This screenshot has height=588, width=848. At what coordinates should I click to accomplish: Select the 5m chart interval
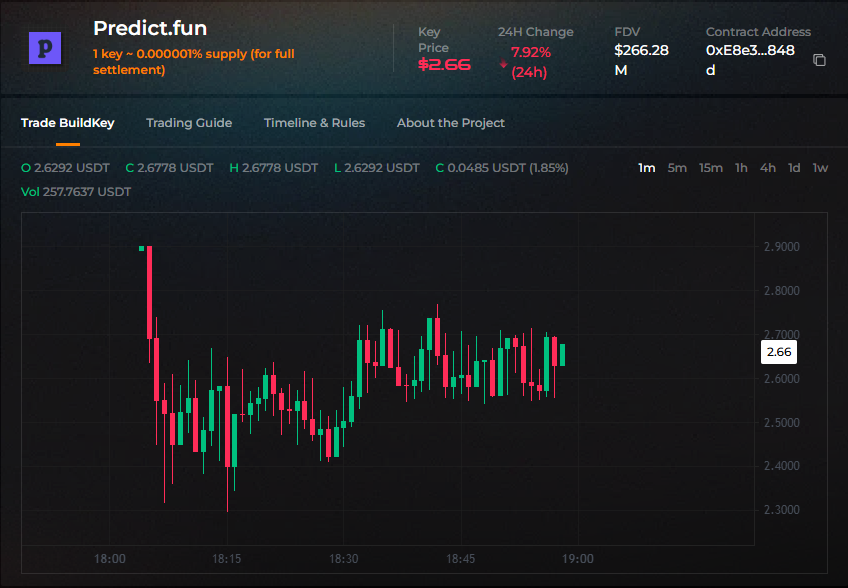[x=677, y=168]
